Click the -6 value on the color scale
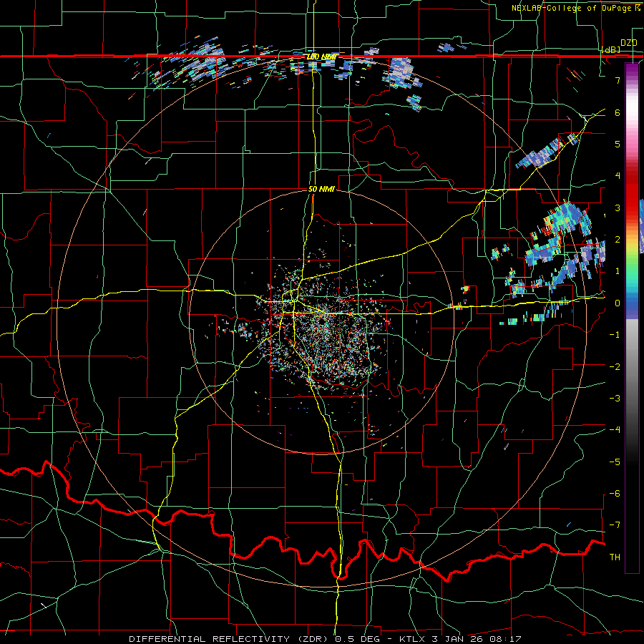 [x=615, y=493]
